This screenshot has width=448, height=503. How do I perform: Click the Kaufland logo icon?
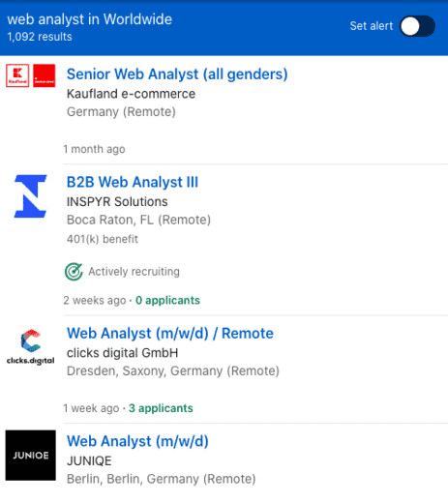pos(17,75)
